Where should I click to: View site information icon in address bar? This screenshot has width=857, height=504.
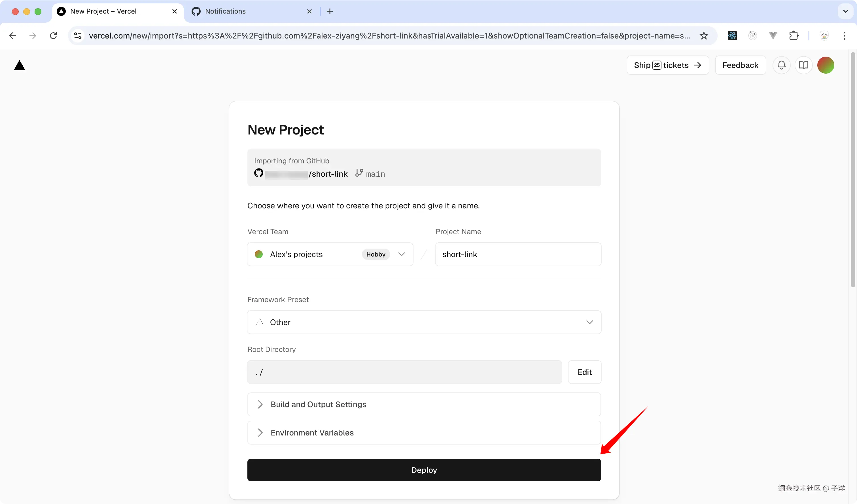[x=78, y=36]
